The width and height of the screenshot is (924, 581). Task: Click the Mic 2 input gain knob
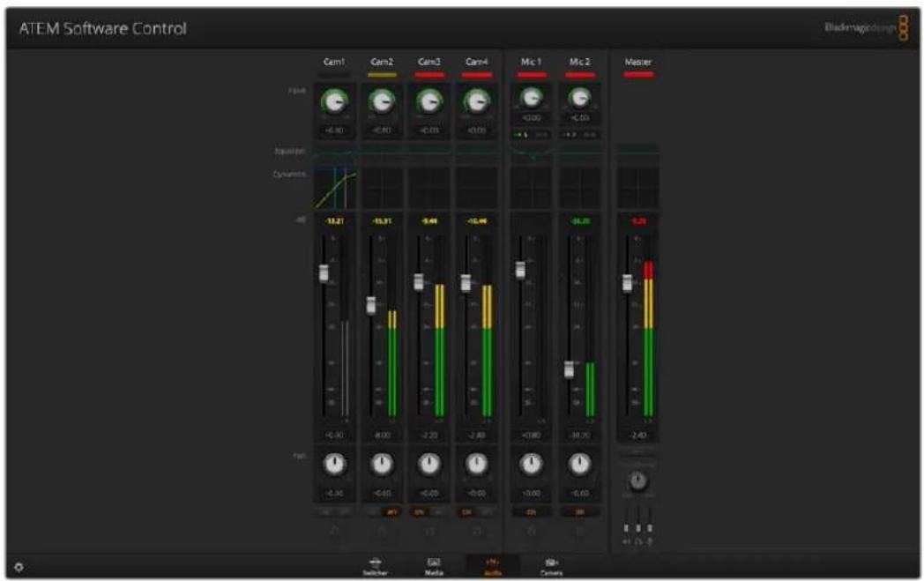(x=580, y=97)
